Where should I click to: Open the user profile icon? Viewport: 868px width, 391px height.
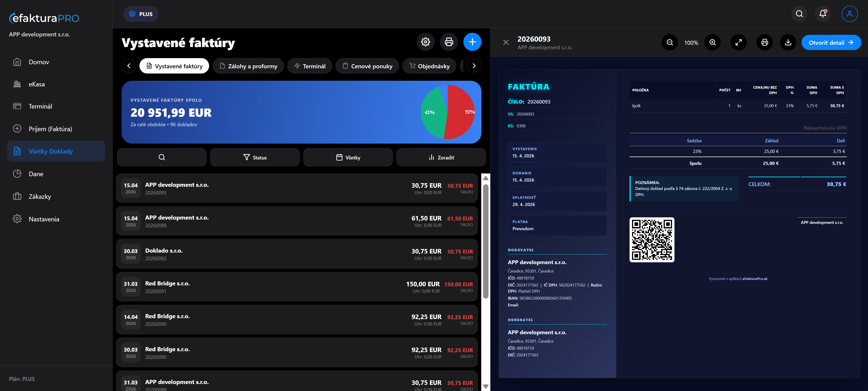[849, 14]
